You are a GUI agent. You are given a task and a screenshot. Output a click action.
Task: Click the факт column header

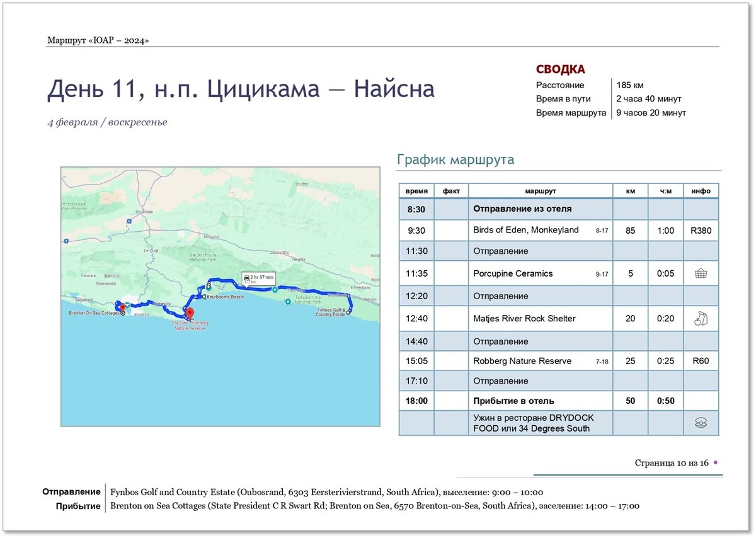point(451,191)
